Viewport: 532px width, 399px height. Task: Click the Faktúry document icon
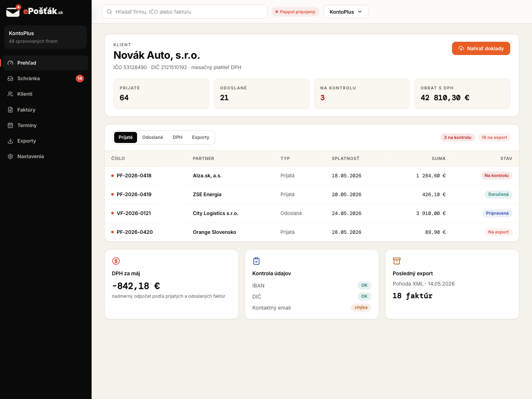[x=10, y=110]
